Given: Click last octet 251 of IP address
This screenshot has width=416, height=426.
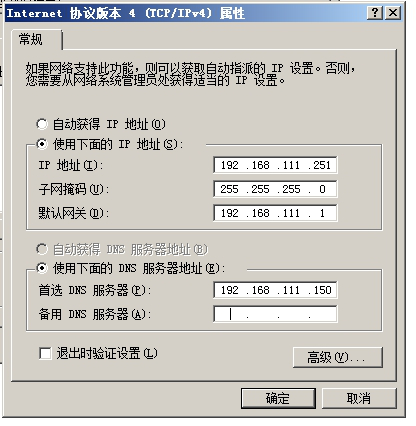Looking at the screenshot, I should click(322, 165).
